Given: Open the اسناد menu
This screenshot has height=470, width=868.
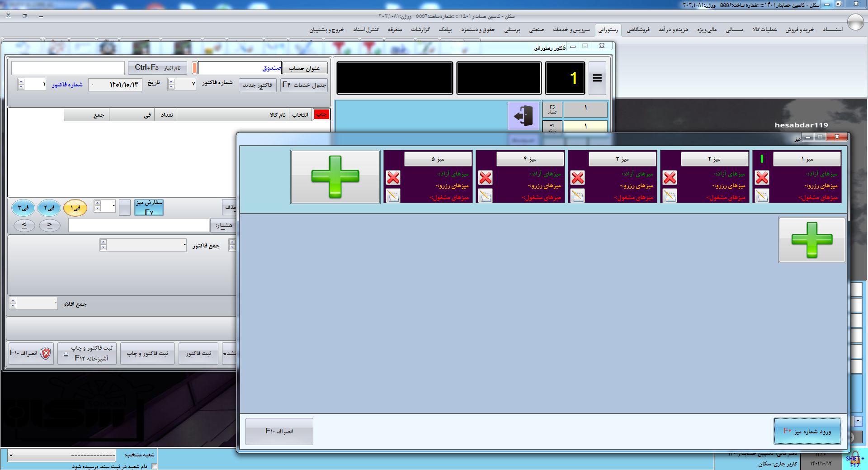Looking at the screenshot, I should 833,29.
